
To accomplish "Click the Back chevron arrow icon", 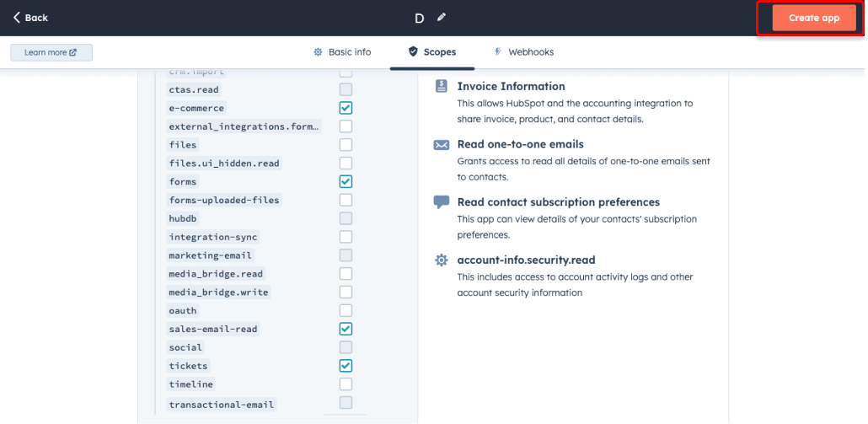I will tap(17, 18).
